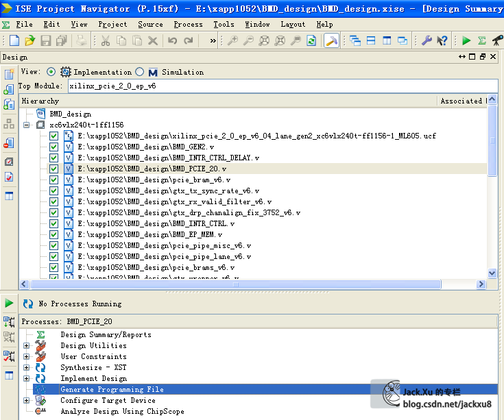Click the New file toolbar icon
The height and width of the screenshot is (420, 504).
point(14,40)
